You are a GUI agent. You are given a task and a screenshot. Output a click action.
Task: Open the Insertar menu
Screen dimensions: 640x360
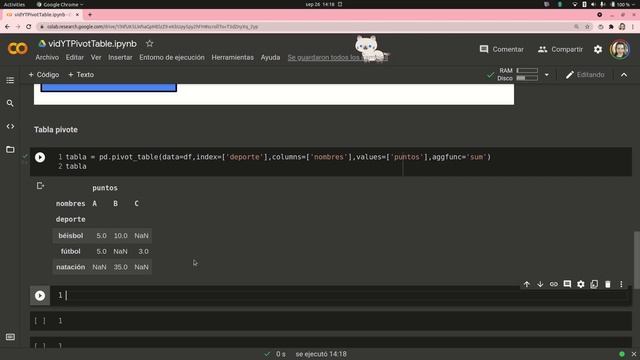120,58
